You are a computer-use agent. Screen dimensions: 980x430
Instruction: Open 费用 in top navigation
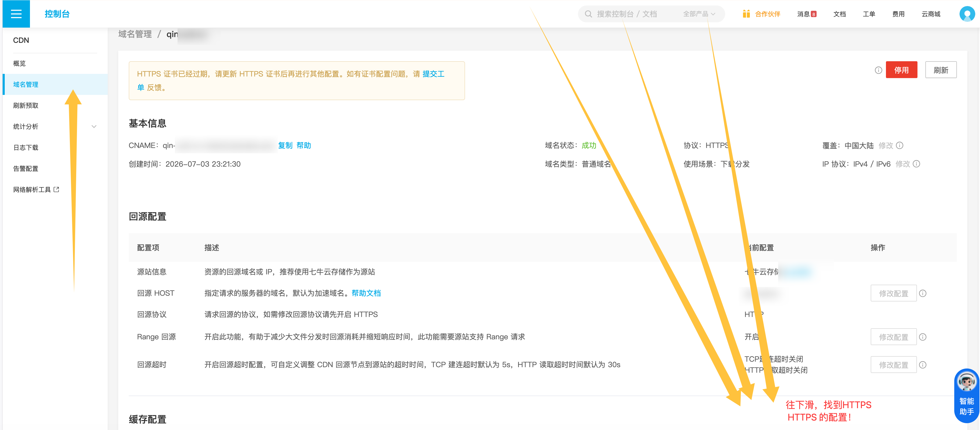898,14
